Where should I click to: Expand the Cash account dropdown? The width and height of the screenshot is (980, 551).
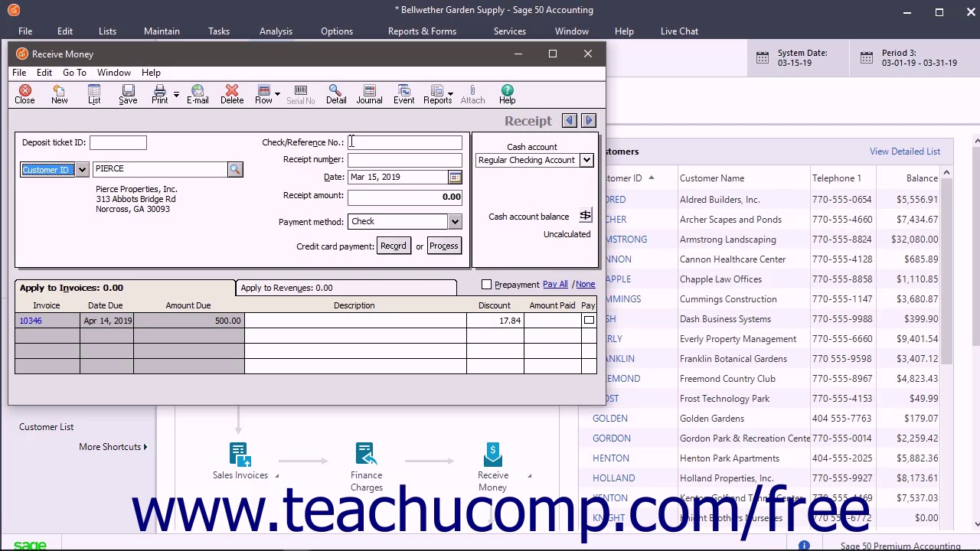coord(586,160)
